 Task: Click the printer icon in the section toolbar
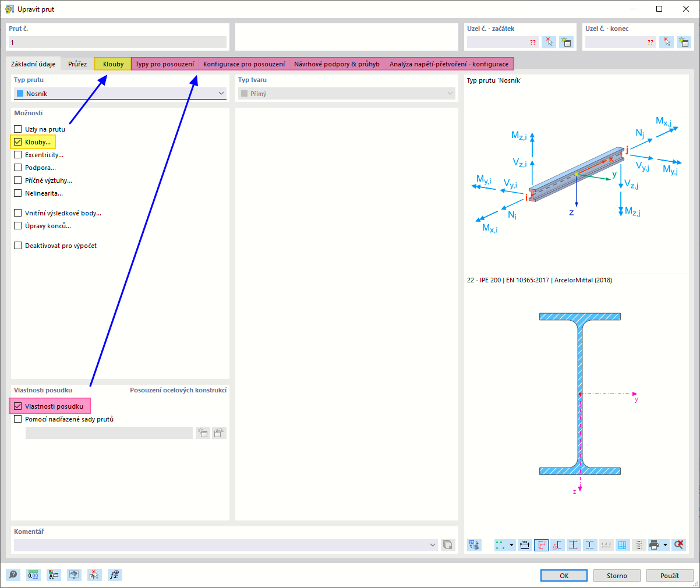[x=654, y=545]
